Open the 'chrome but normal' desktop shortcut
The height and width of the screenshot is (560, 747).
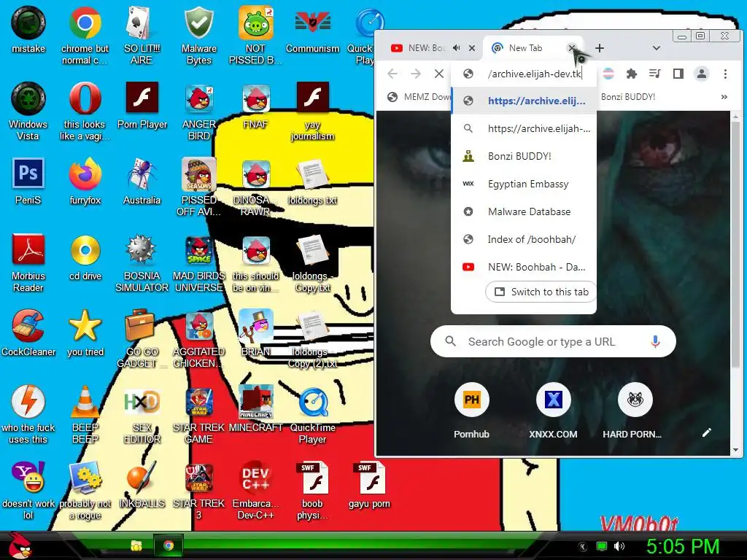pos(85,34)
